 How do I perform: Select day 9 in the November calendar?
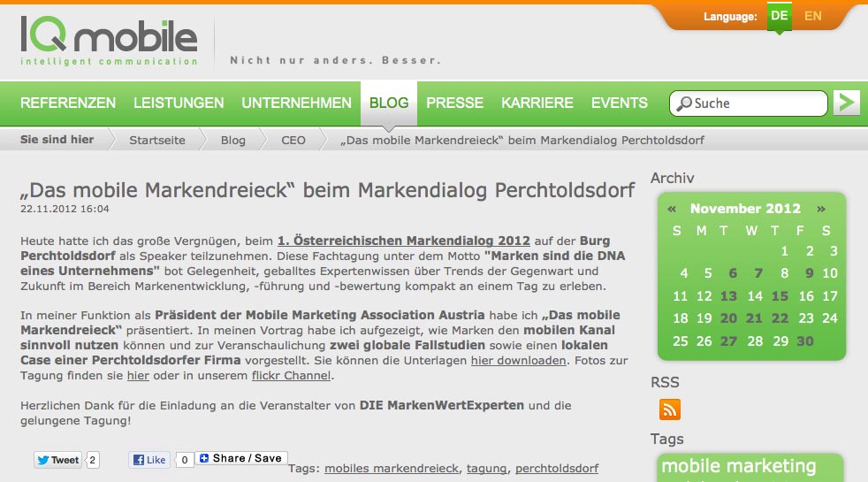click(x=809, y=273)
